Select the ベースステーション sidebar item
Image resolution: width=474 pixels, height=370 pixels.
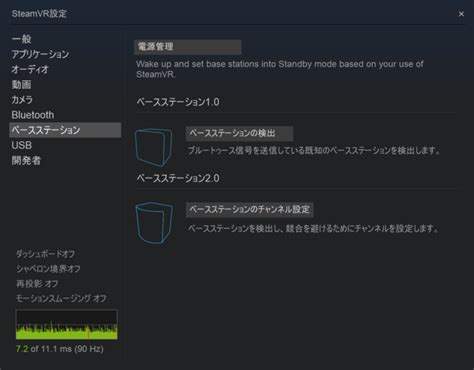point(65,130)
